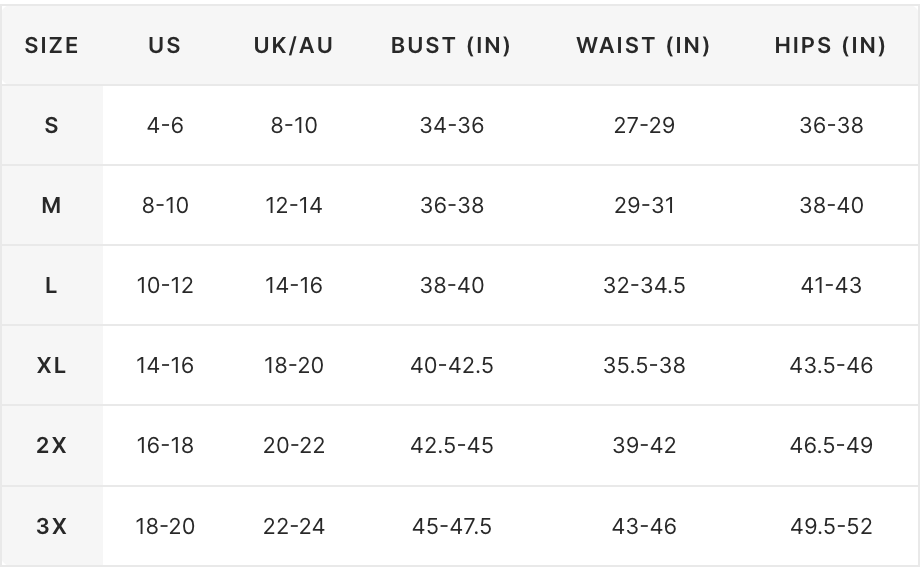Select the HIPS (IN) column header

tap(830, 46)
